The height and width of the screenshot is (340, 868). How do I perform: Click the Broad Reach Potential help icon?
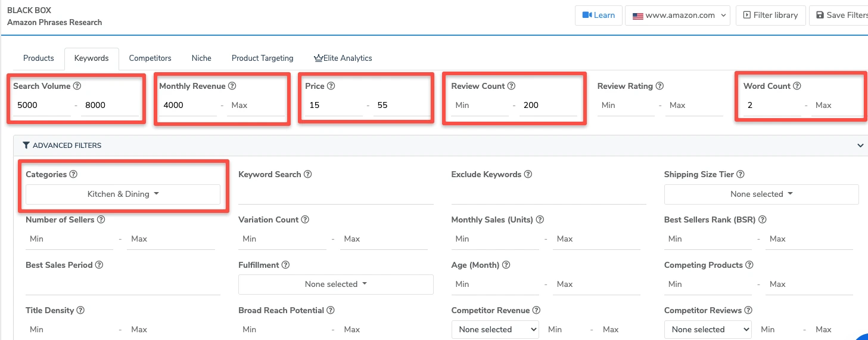pyautogui.click(x=331, y=310)
